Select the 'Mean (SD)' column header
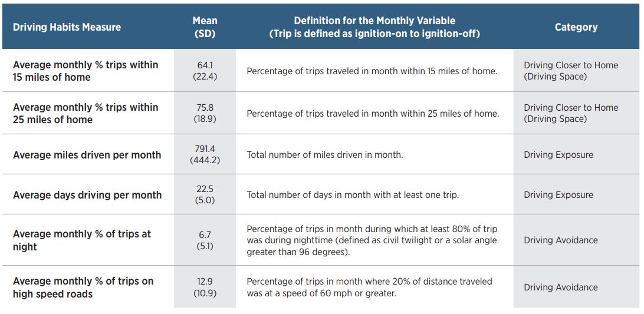 click(205, 27)
